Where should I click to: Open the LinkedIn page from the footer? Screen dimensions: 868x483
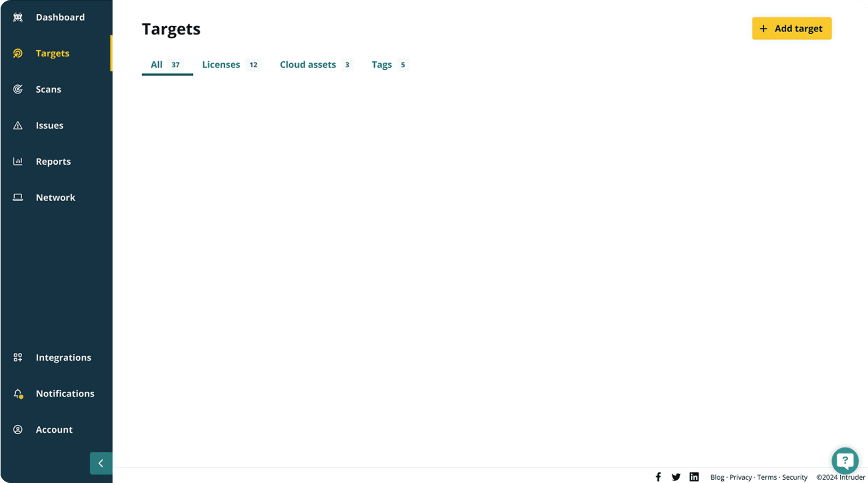tap(694, 477)
